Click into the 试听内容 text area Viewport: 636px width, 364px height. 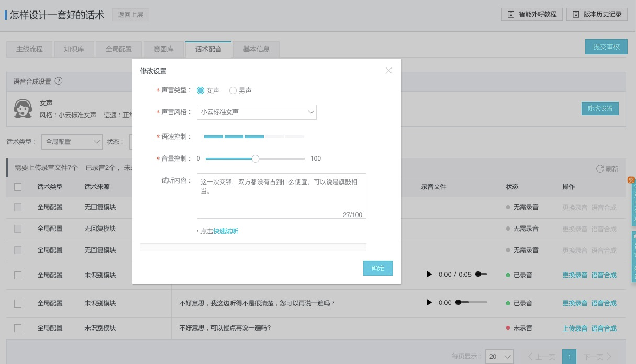pos(282,196)
